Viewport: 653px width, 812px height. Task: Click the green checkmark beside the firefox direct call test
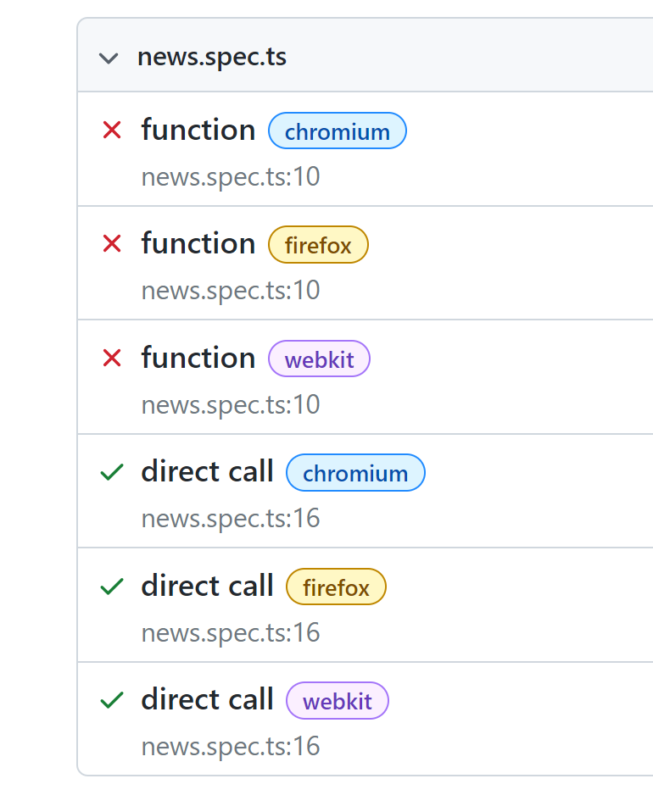pos(111,586)
